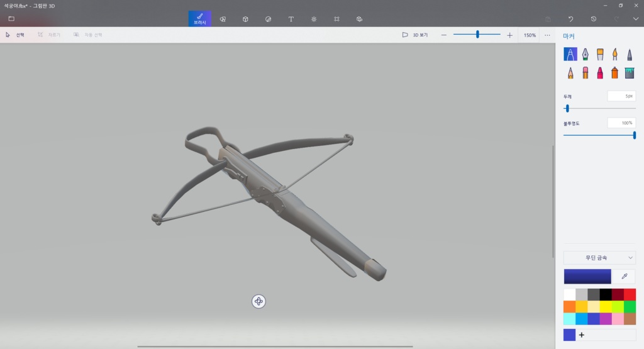The image size is (644, 349).
Task: Open the History clock icon
Action: [x=594, y=19]
